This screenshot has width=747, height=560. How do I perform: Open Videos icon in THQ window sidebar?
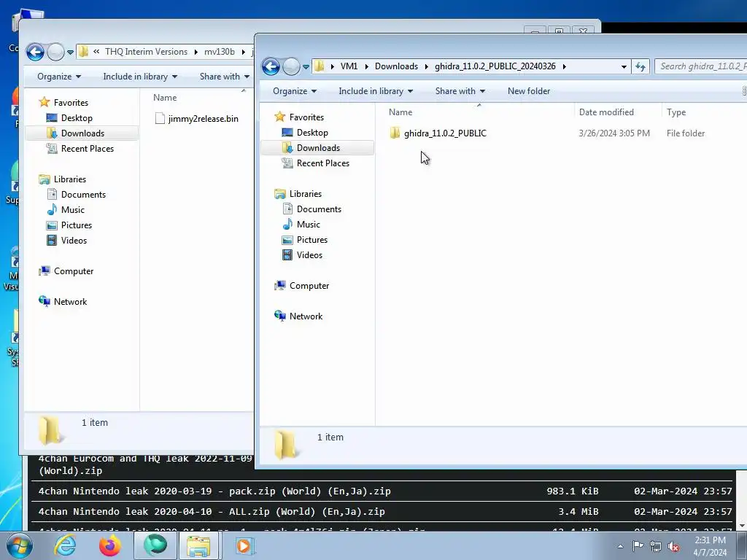[52, 241]
